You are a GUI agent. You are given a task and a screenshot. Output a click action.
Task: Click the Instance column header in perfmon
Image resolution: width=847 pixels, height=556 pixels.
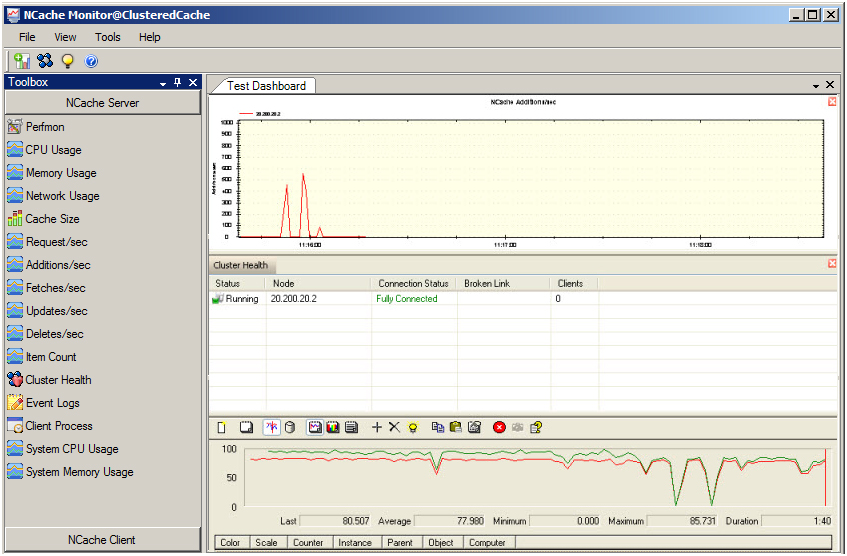(355, 542)
